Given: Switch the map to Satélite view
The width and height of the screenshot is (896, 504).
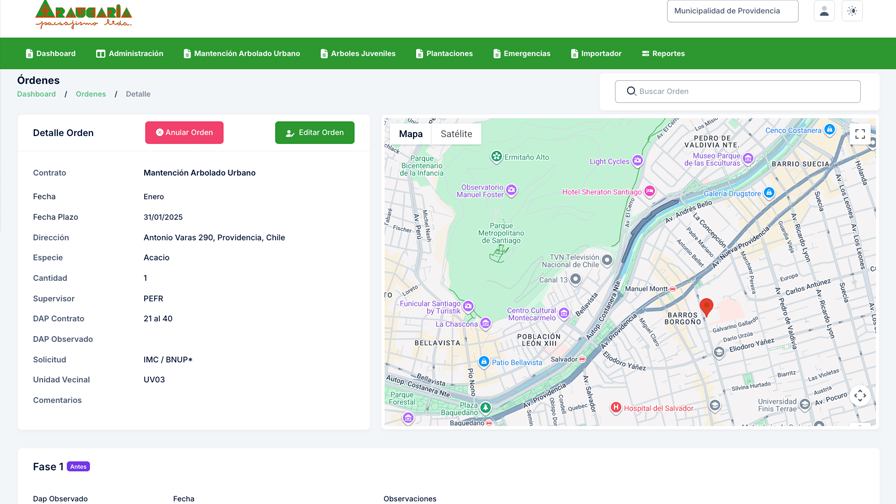Looking at the screenshot, I should [456, 134].
